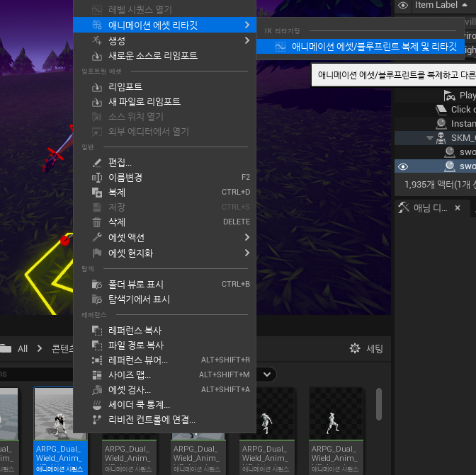
Task: Click the breadcrumb arrow after All
Action: 40,348
